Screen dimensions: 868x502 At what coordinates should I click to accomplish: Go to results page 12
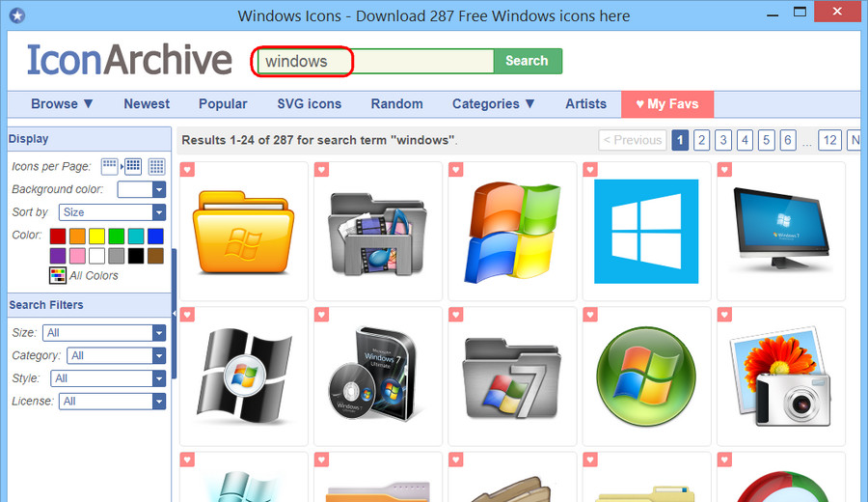point(829,140)
